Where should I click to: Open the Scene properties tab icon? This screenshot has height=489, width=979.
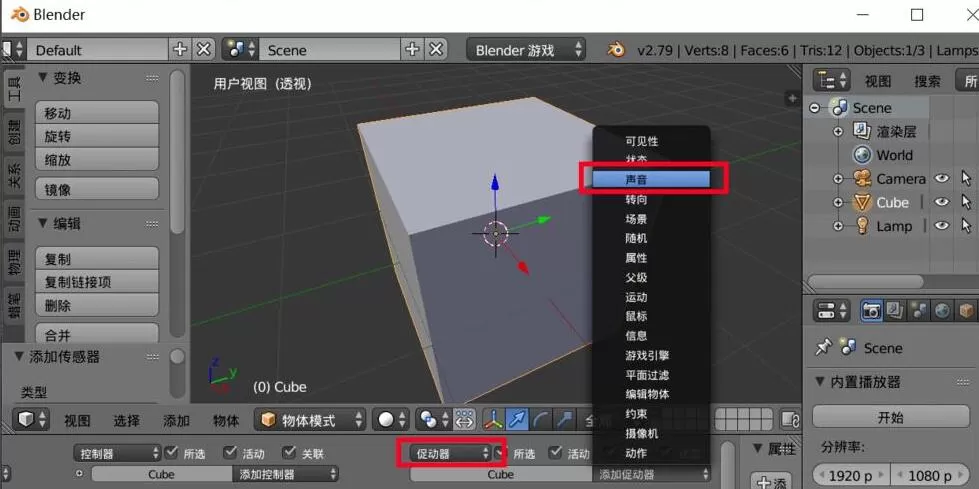[x=918, y=310]
